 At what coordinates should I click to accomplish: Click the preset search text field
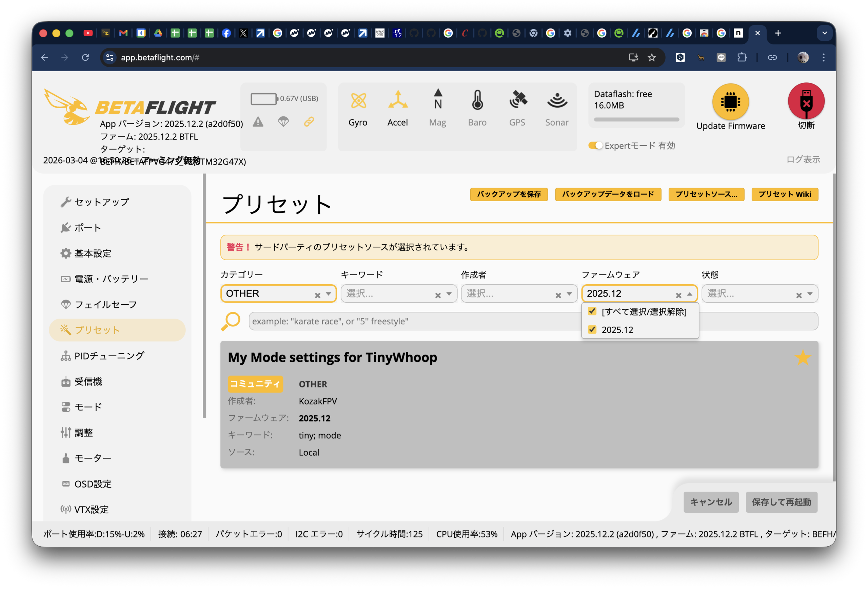411,321
